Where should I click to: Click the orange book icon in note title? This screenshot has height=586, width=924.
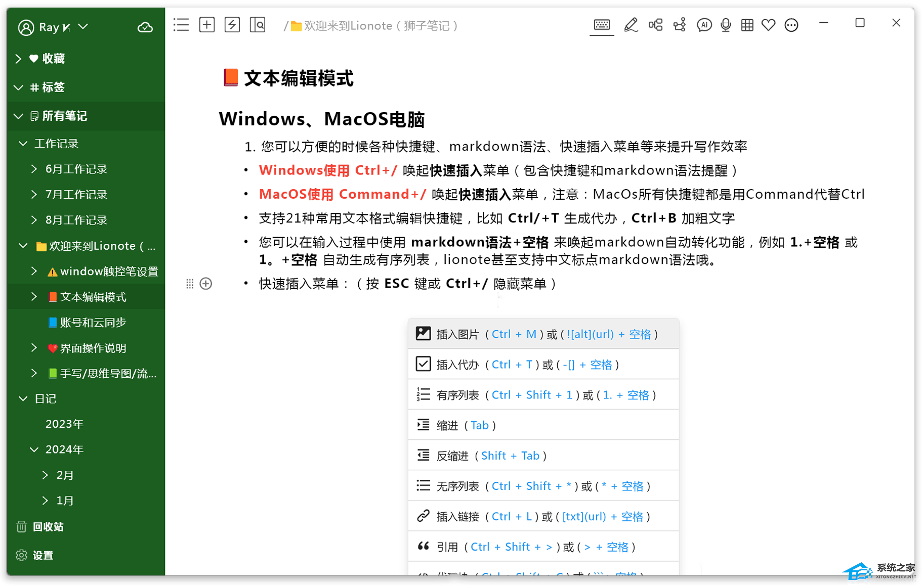pos(231,78)
